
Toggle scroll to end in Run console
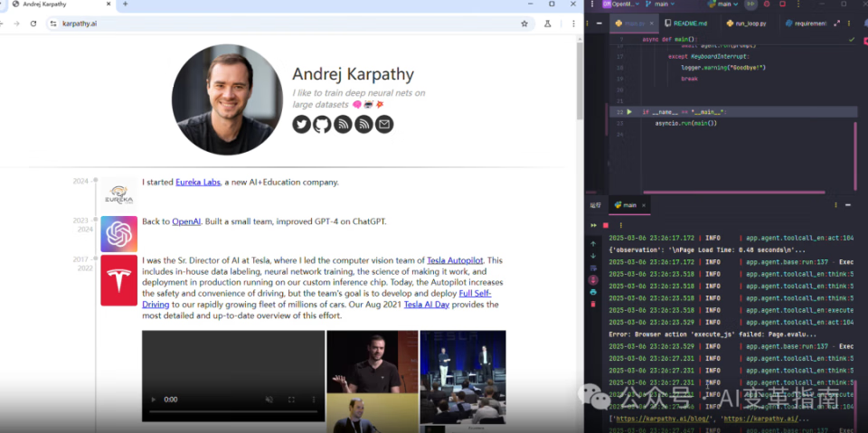click(x=593, y=279)
